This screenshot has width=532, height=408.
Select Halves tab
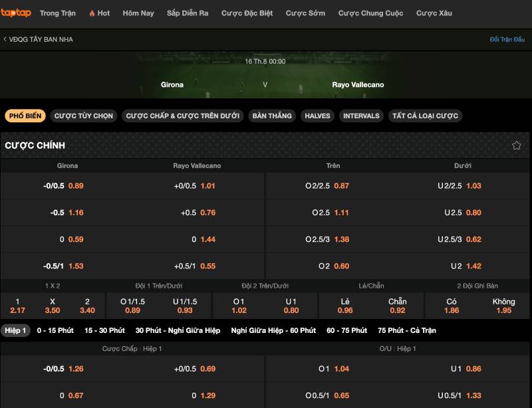317,116
